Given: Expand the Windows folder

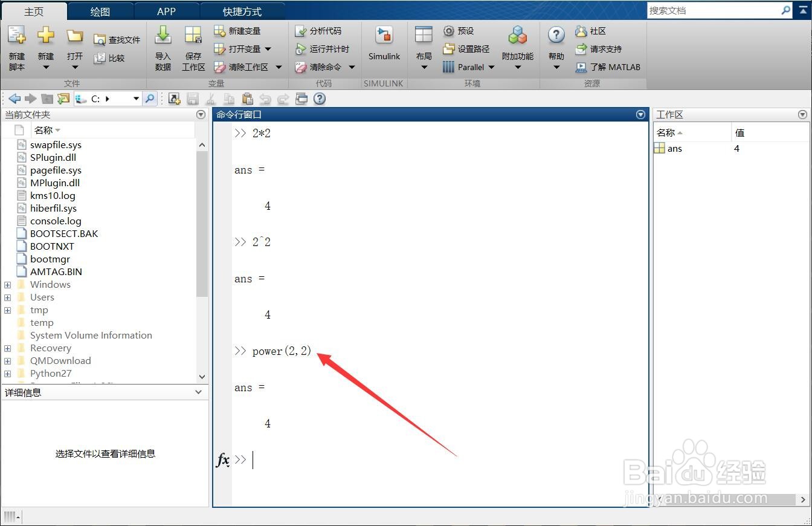Looking at the screenshot, I should click(x=7, y=285).
